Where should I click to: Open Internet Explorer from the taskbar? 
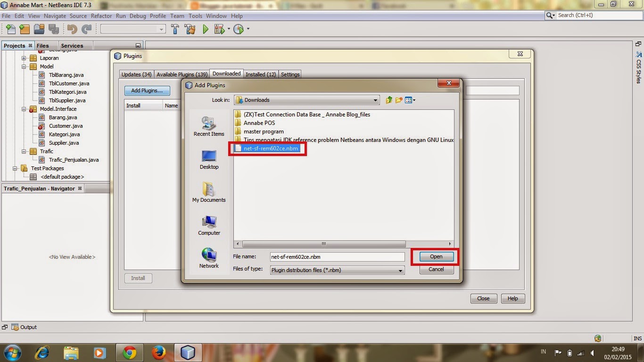coord(42,352)
